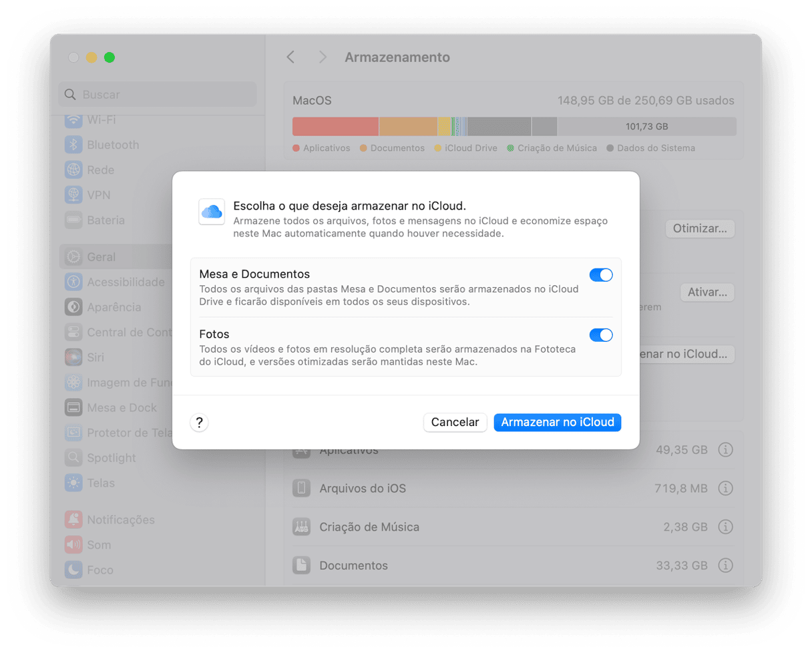Viewport: 812px width, 653px height.
Task: Open Acessibilidade icon in sidebar
Action: 73,282
